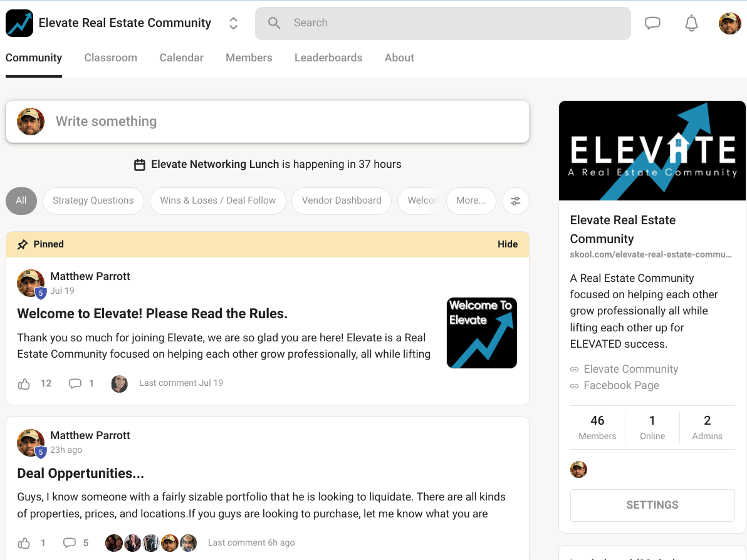Open the Facebook Page link

tap(621, 385)
